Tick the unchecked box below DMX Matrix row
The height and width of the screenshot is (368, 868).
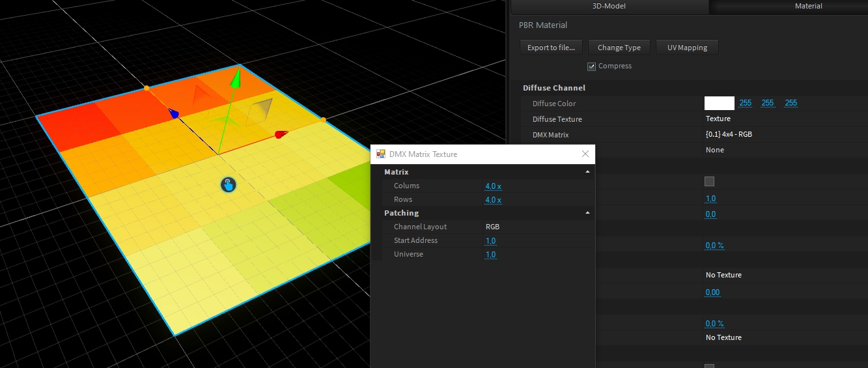coord(710,181)
